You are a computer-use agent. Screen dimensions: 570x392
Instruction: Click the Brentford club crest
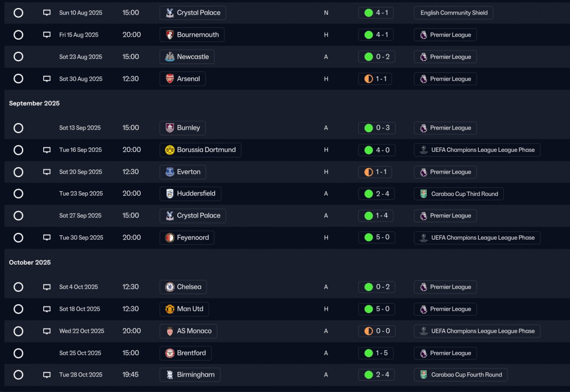click(x=170, y=353)
